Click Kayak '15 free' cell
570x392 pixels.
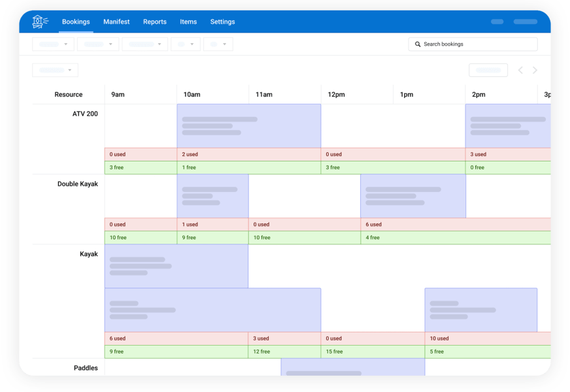(x=373, y=351)
